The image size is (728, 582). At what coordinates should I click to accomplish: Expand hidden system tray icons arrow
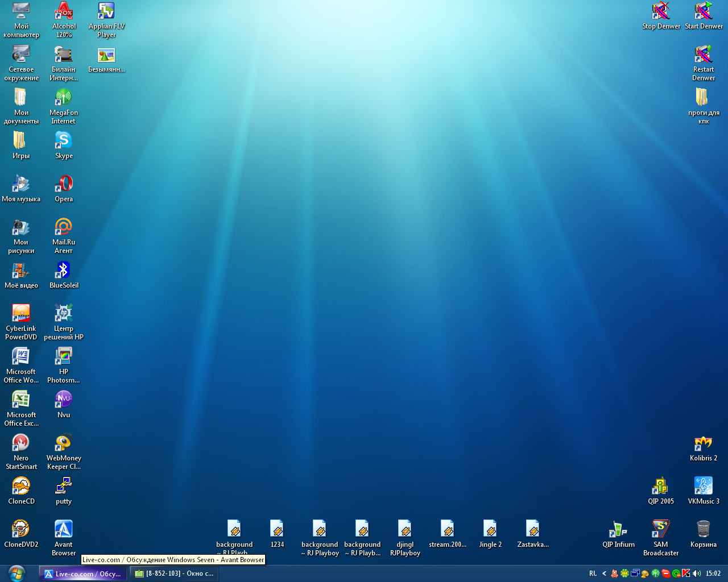(x=604, y=573)
